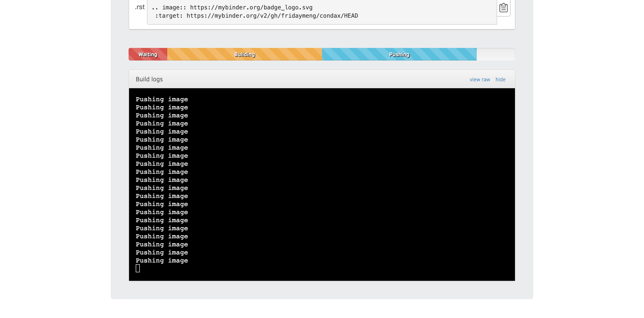
Task: Open the build log terminal area
Action: (322, 184)
